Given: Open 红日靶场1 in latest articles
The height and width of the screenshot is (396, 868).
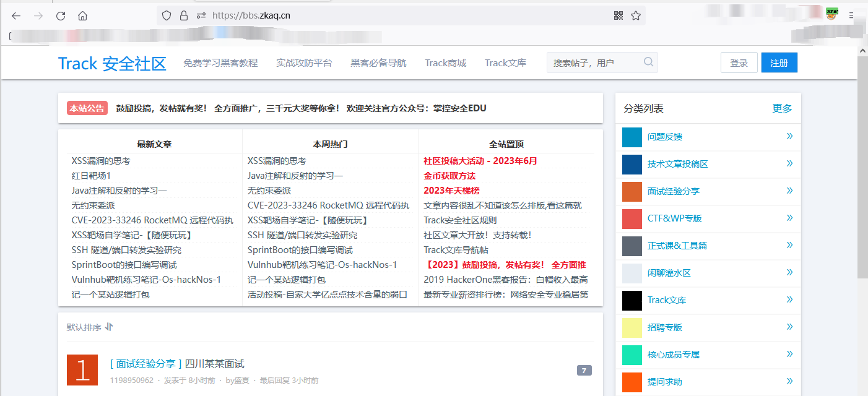Looking at the screenshot, I should click(91, 176).
